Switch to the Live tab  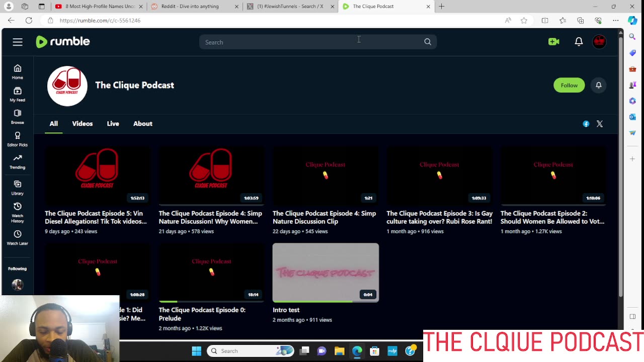pos(113,124)
